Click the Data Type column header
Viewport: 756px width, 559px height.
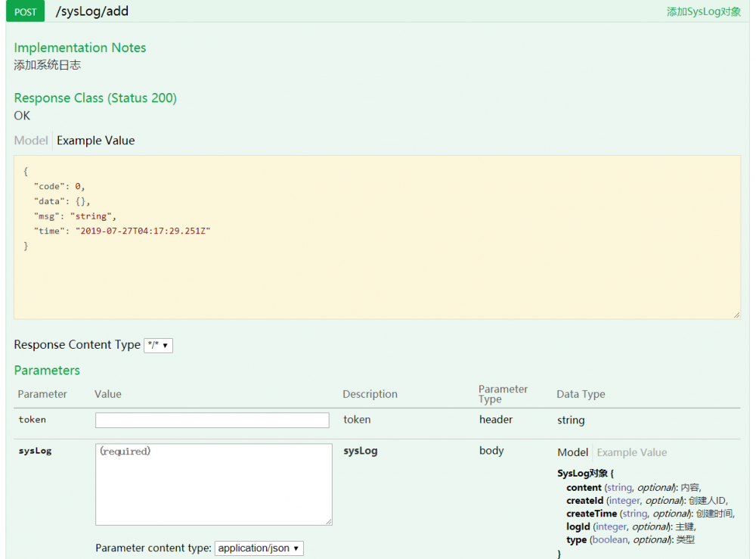581,394
